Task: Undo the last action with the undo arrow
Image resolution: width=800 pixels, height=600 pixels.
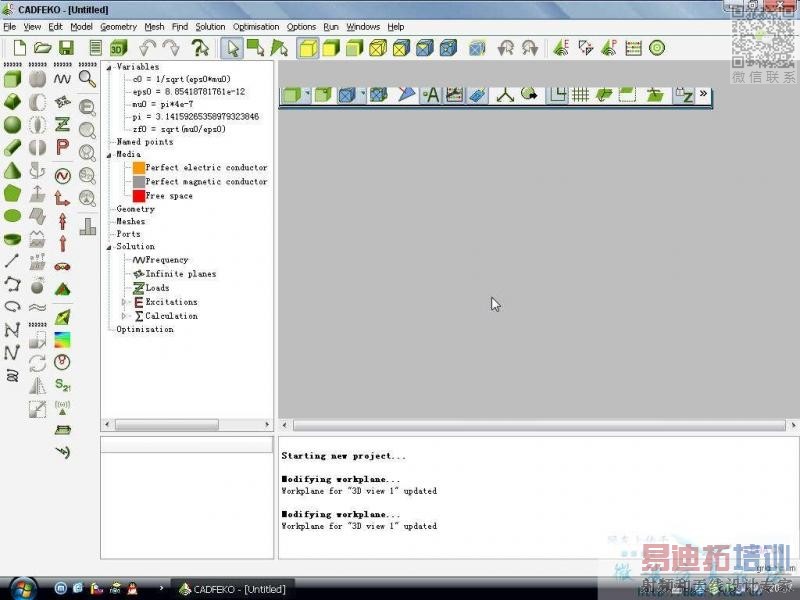Action: point(147,48)
